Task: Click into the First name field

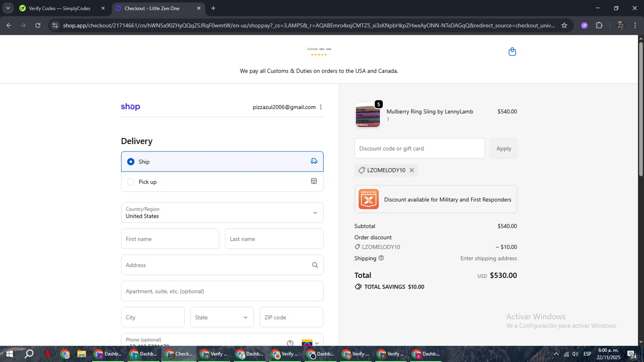Action: coord(170,239)
